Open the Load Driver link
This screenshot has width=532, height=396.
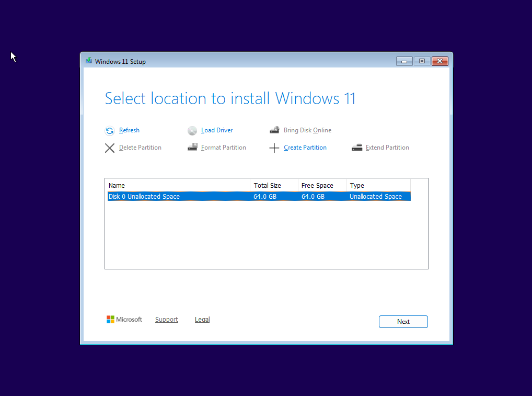(217, 130)
